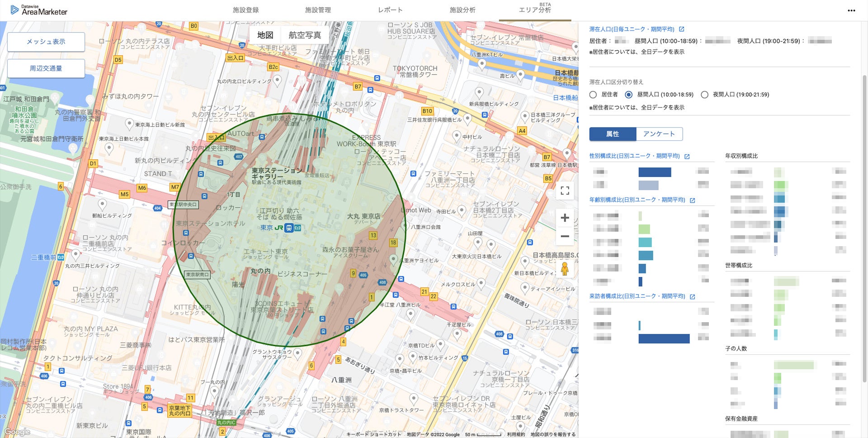
Task: Click the 滞在人口区分切り替え label
Action: pyautogui.click(x=616, y=82)
